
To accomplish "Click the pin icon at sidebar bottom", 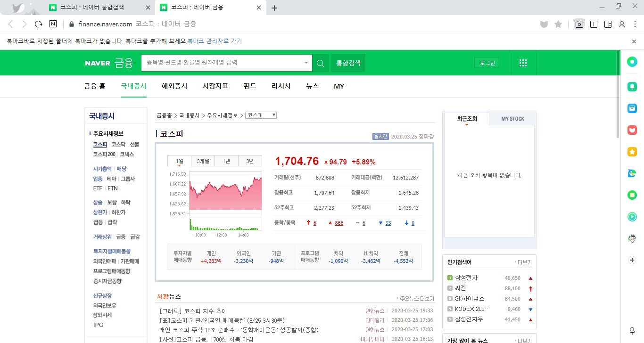I will (x=632, y=331).
